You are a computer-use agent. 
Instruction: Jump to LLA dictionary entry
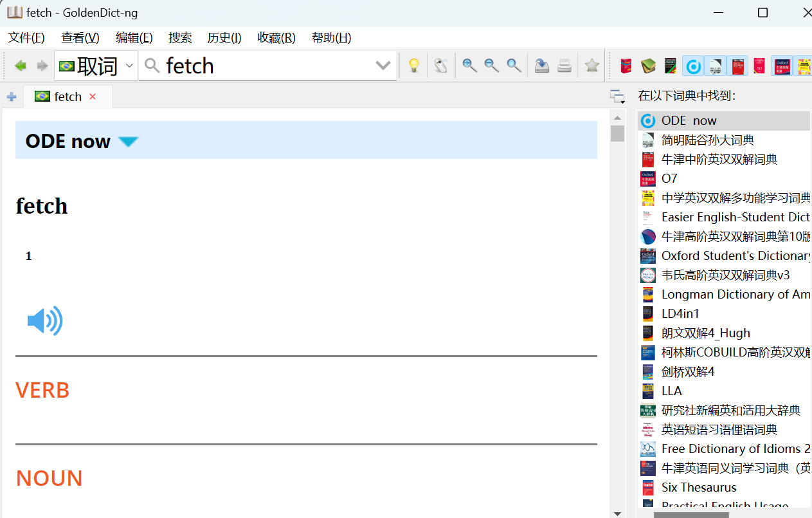pyautogui.click(x=724, y=391)
